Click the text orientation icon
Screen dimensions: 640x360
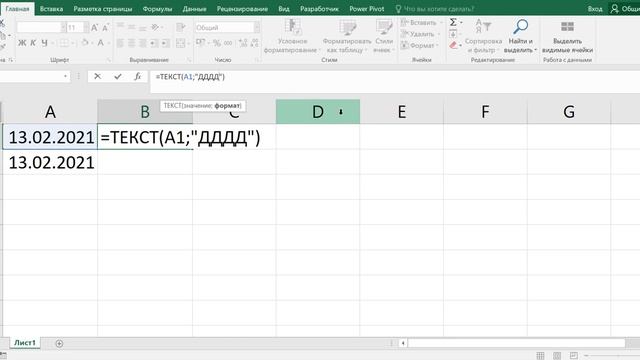(x=155, y=28)
